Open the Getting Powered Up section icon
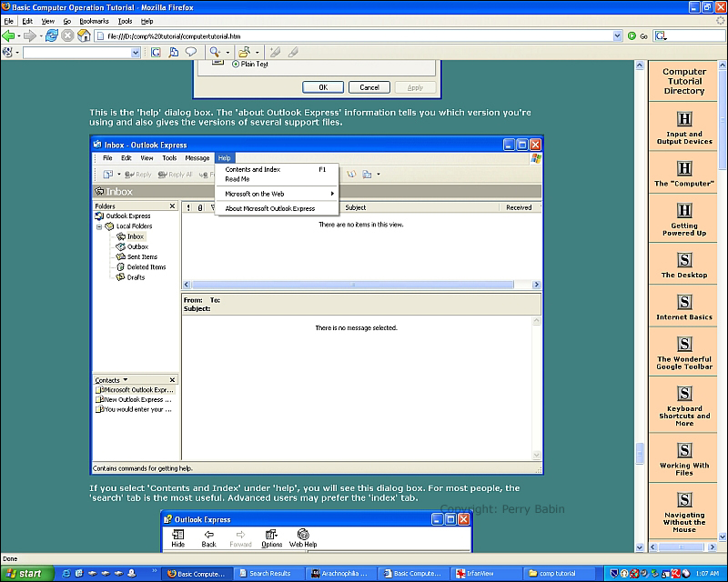Image resolution: width=728 pixels, height=582 pixels. tap(684, 210)
